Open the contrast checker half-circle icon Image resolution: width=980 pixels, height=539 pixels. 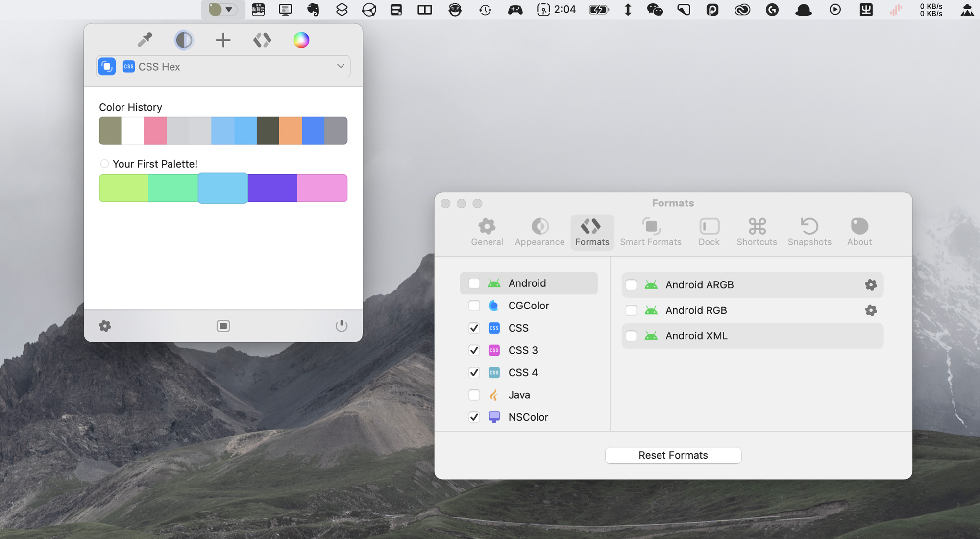(184, 40)
